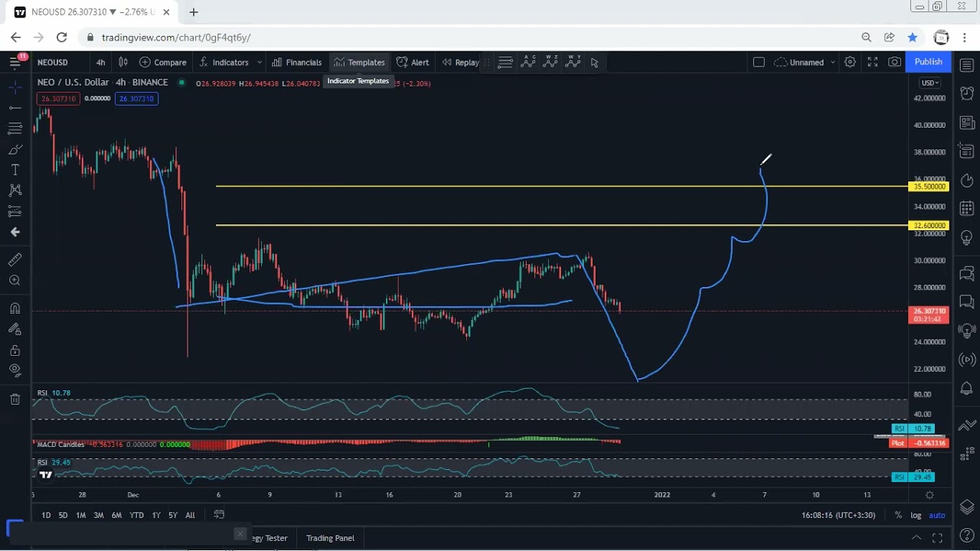Viewport: 980px width, 551px height.
Task: Set range to 1D
Action: 46,515
